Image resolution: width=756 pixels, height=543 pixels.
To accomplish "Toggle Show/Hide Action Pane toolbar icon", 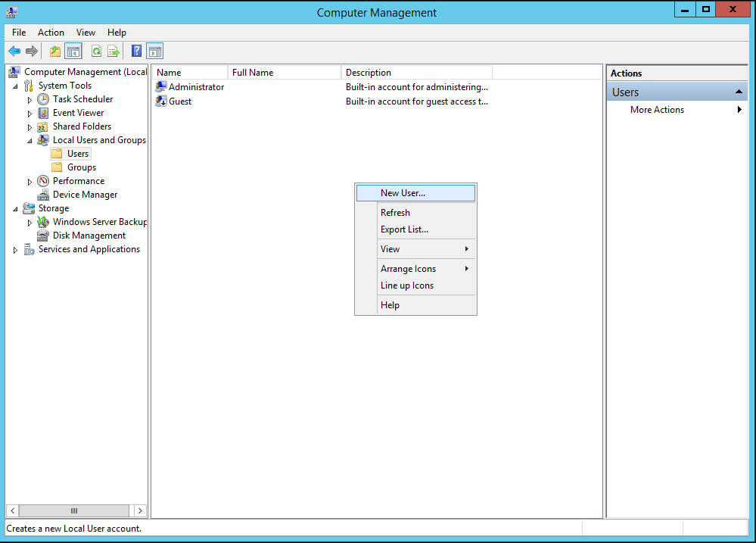I will (x=155, y=51).
